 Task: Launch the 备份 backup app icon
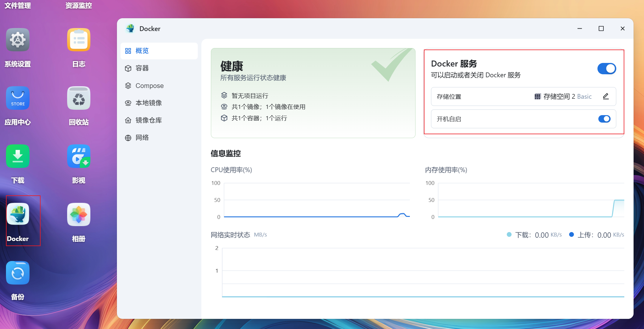(x=18, y=273)
